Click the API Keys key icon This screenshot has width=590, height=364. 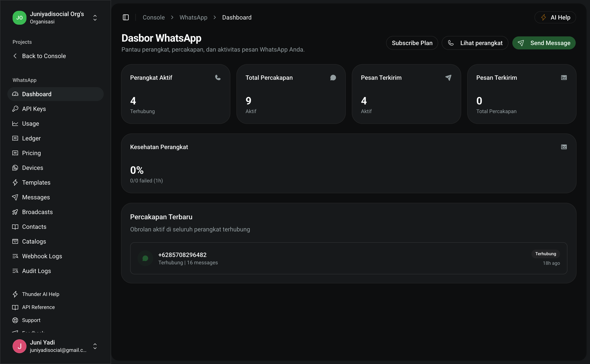tap(15, 109)
